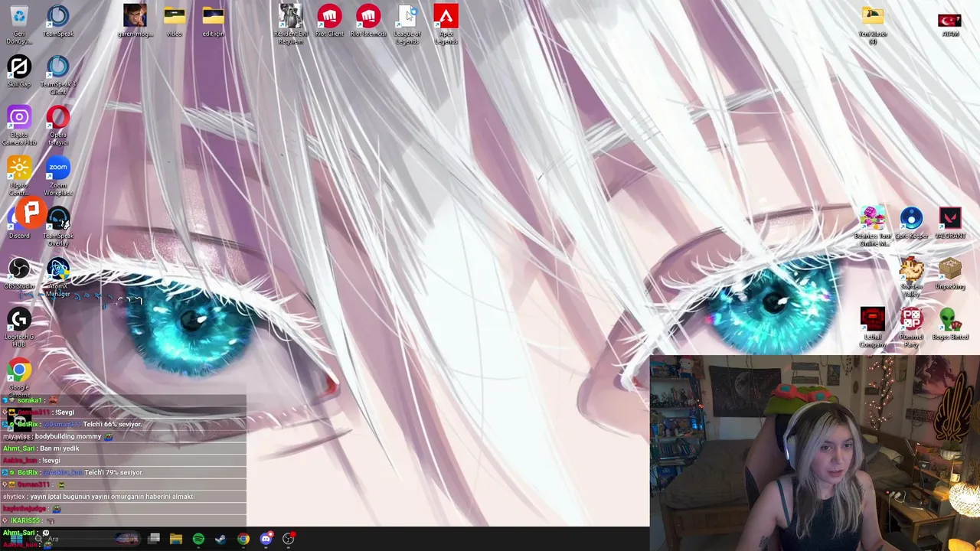980x551 pixels.
Task: Open the Yeni klasör (4) folder
Action: coord(873,24)
